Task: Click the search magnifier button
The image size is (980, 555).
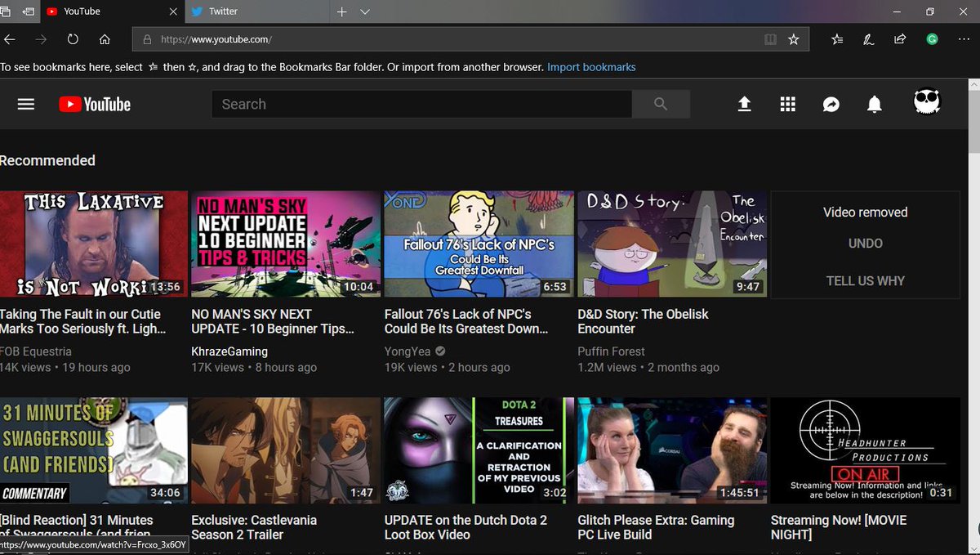Action: 661,104
